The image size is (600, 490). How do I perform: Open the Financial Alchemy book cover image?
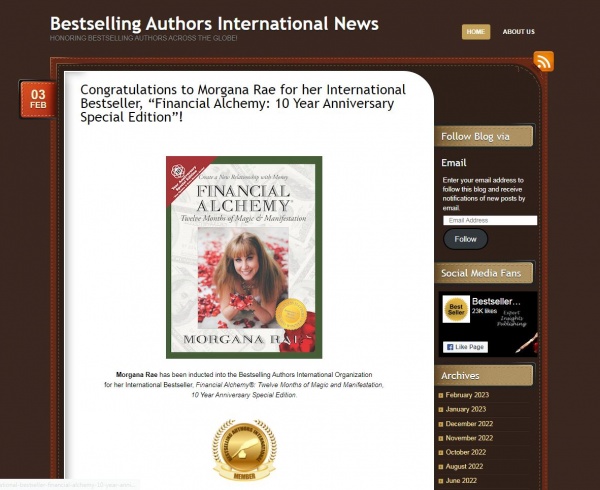point(244,257)
